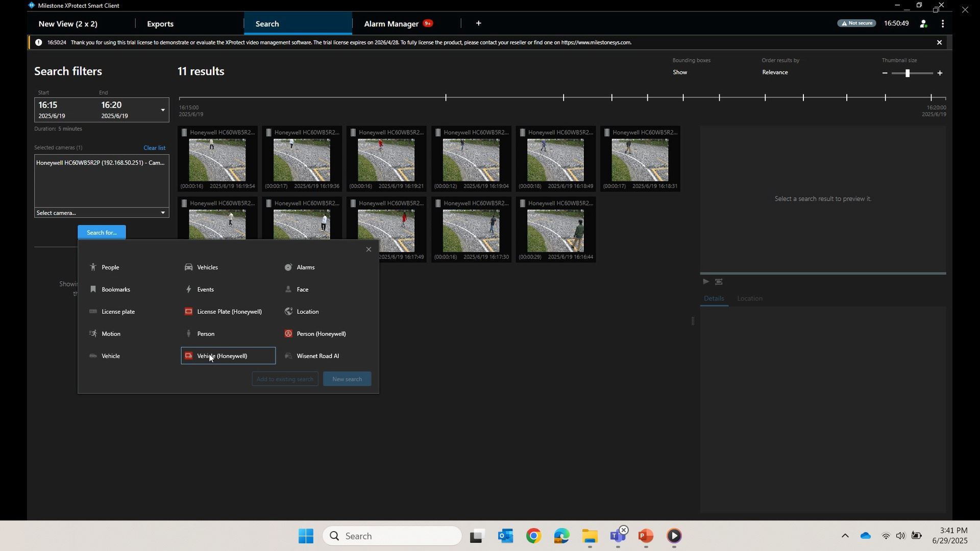Select the People search category
Viewport: 980px width, 551px height.
(105, 267)
